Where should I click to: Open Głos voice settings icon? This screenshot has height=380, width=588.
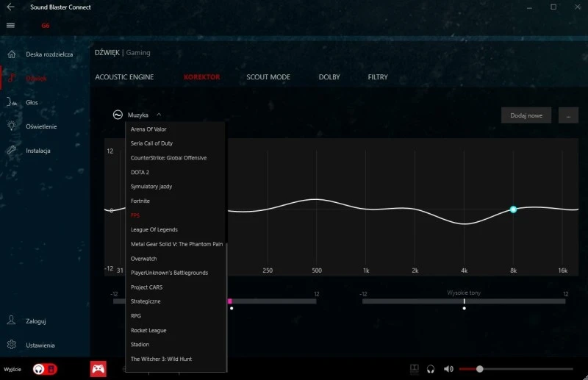pos(12,102)
